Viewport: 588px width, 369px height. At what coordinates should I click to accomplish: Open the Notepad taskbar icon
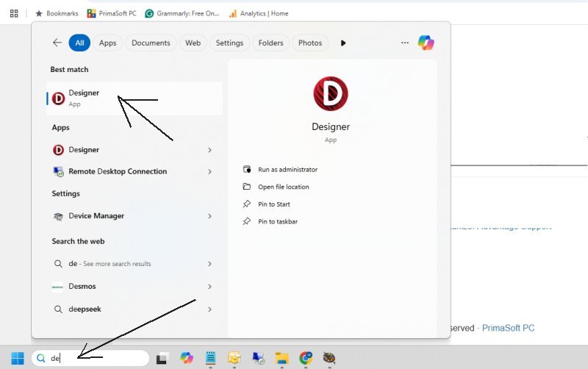(x=210, y=358)
